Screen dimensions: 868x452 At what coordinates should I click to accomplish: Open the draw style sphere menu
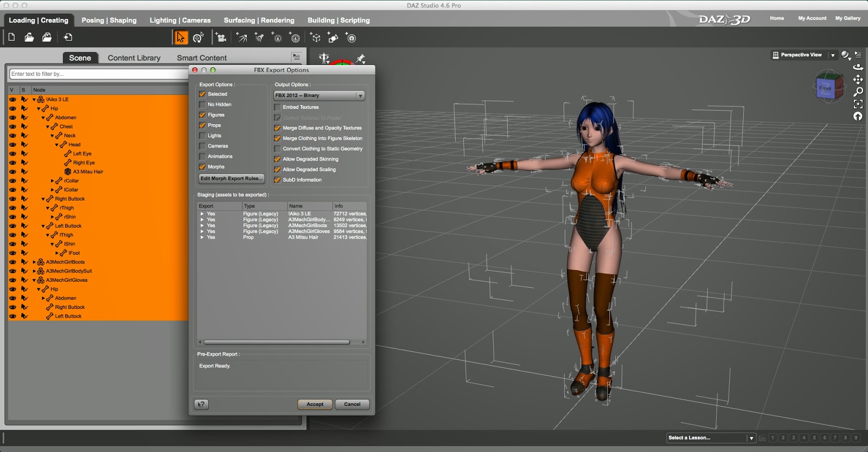tap(846, 55)
